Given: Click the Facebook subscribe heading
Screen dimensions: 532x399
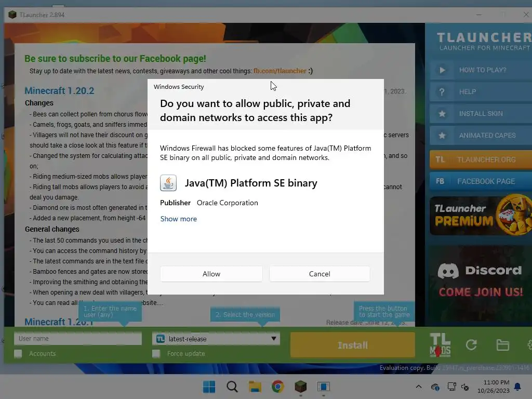Looking at the screenshot, I should [x=115, y=59].
